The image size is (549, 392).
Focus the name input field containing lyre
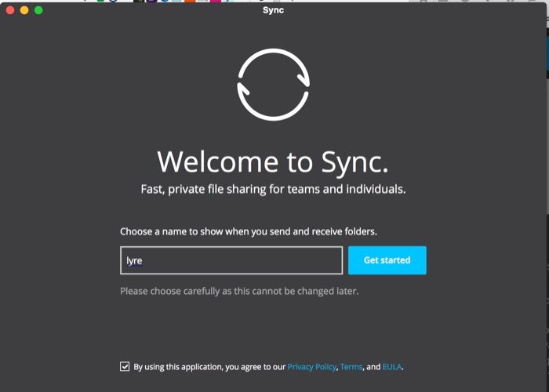click(231, 260)
